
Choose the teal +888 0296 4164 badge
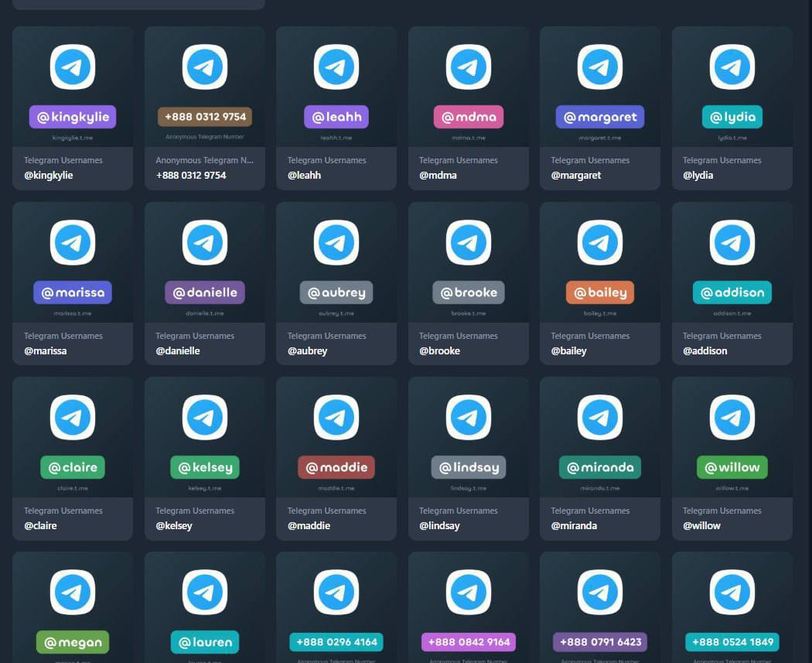[x=336, y=642]
